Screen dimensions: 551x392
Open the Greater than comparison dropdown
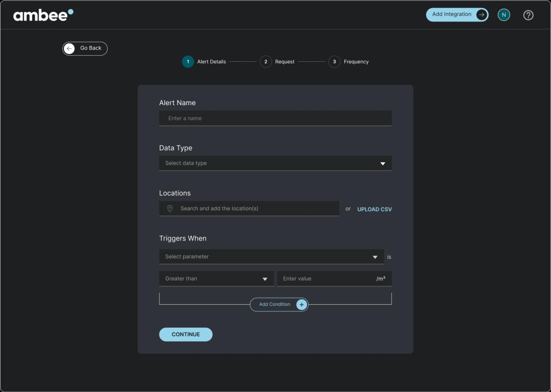[216, 279]
